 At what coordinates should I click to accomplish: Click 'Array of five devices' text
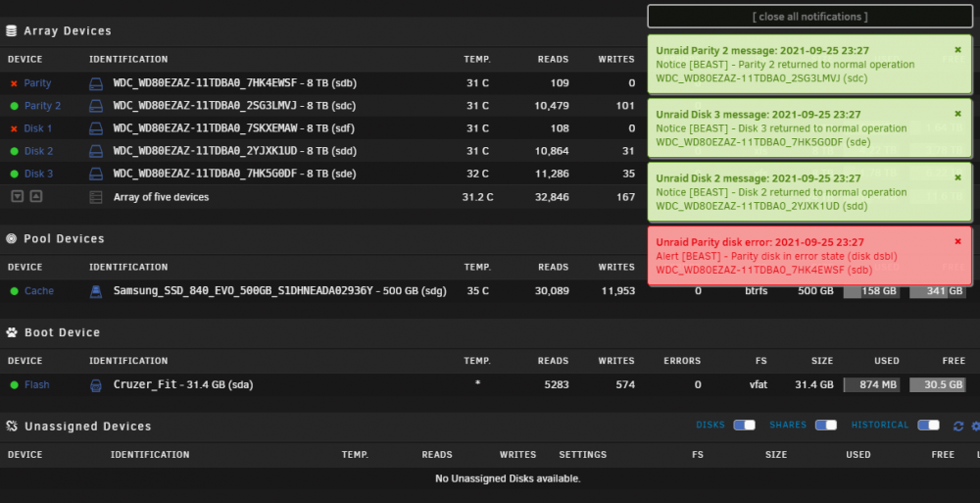(162, 197)
